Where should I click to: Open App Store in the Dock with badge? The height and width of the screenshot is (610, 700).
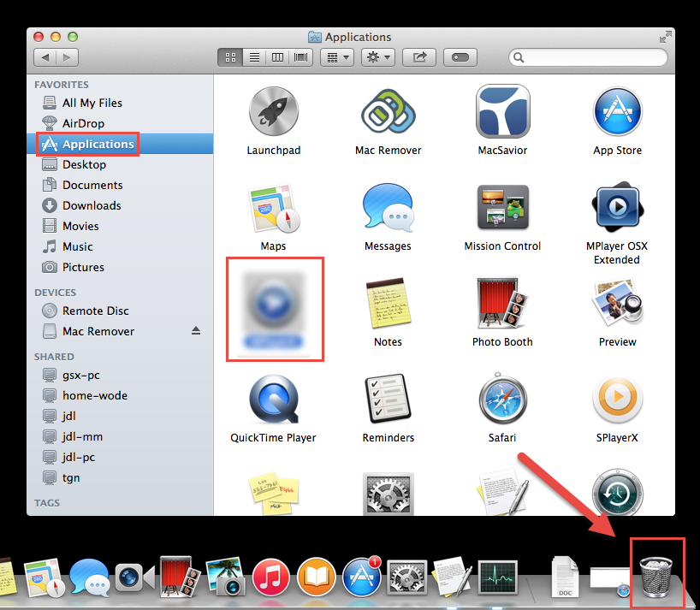click(362, 577)
